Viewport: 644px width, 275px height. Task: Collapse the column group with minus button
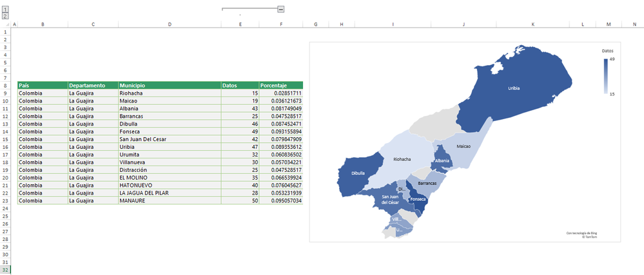point(281,9)
